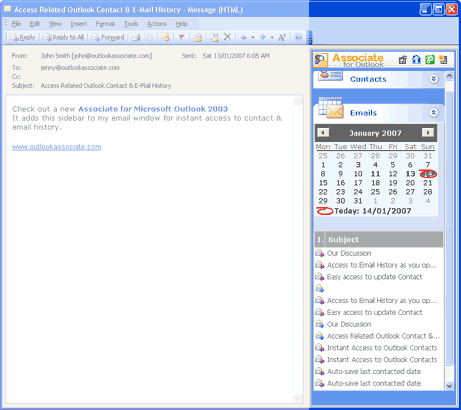
Task: Open the View menu
Action: 55,24
